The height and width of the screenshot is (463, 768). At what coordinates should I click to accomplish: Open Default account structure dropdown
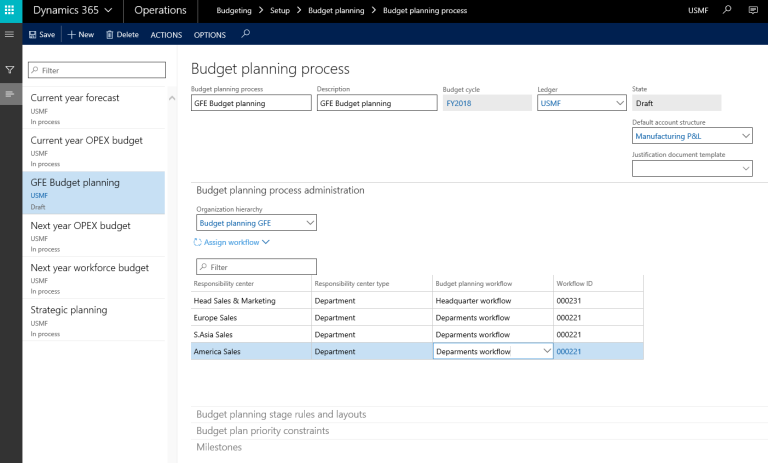[x=744, y=136]
